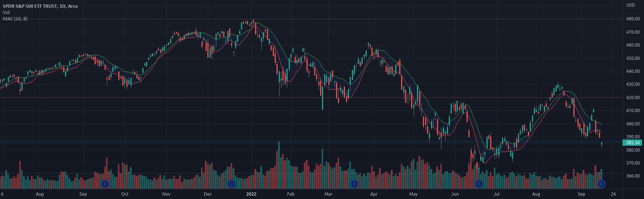The width and height of the screenshot is (644, 199).
Task: Click the 450.00 price axis label
Action: tap(633, 58)
